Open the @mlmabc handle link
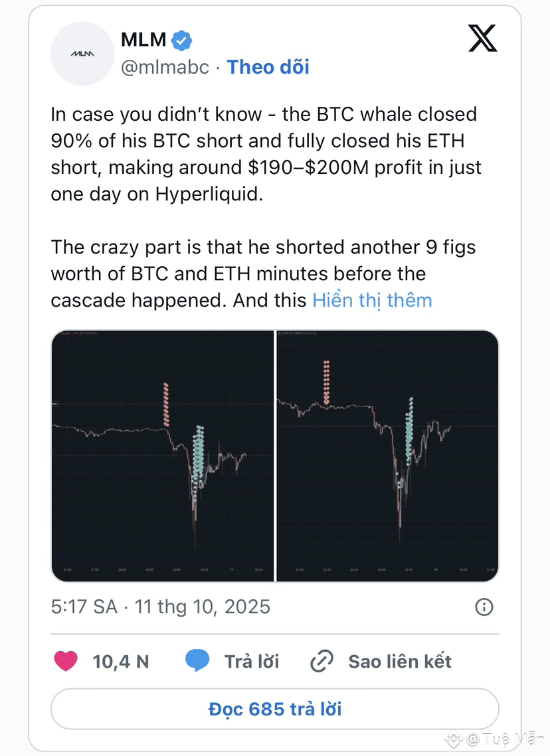 165,67
